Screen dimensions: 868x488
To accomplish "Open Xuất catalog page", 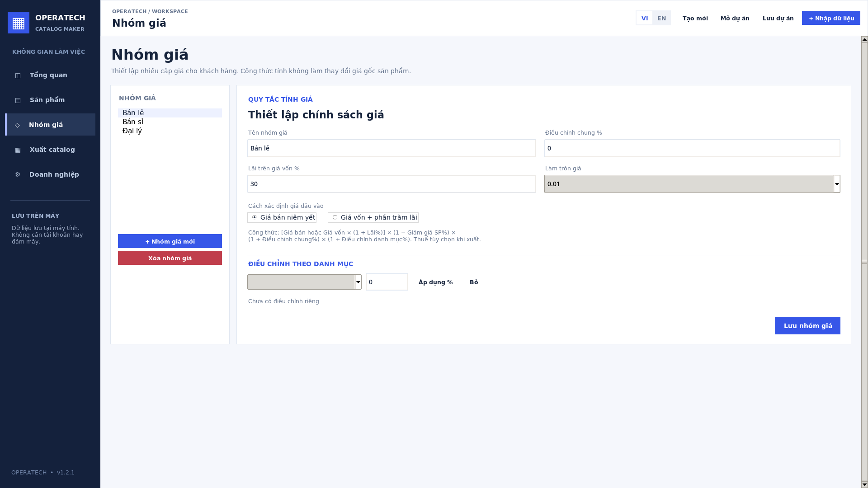I will (50, 150).
